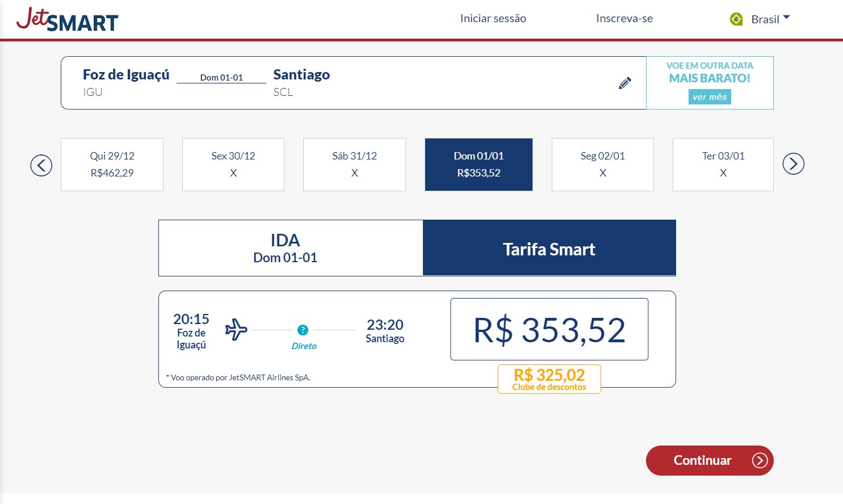The image size is (843, 504).
Task: Go to previous dates with left arrow
Action: click(41, 165)
